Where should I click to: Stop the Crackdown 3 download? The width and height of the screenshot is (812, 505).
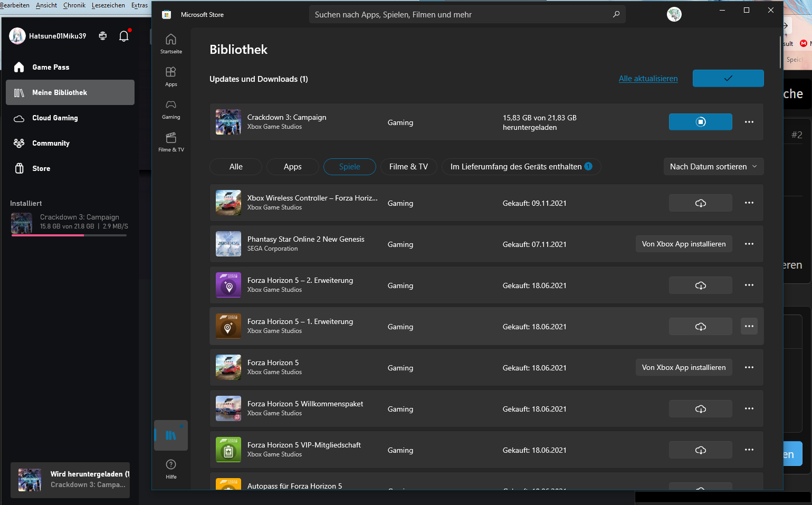point(700,122)
